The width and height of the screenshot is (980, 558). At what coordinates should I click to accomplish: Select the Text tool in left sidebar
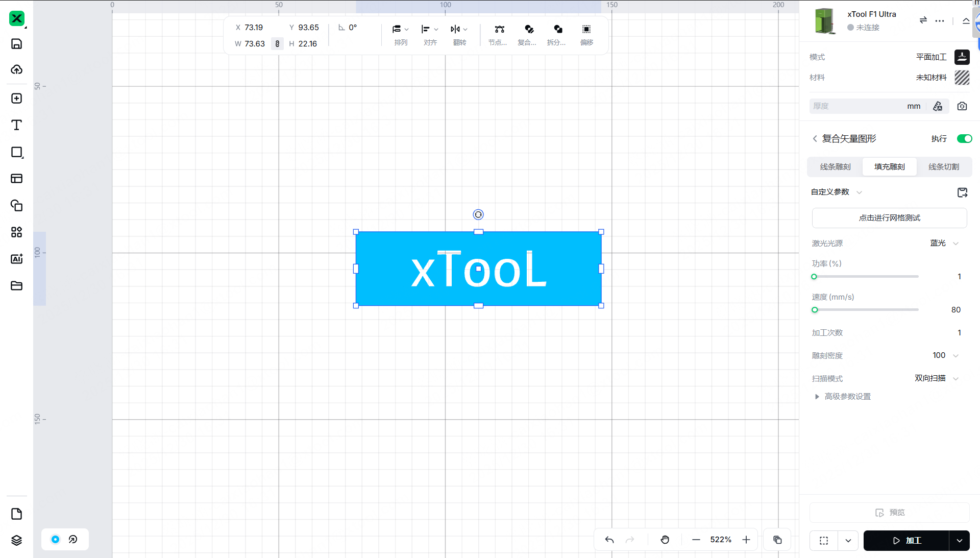point(16,125)
